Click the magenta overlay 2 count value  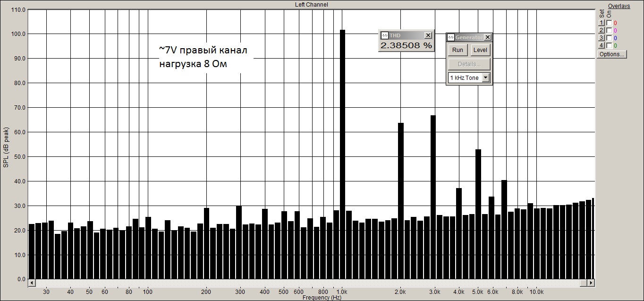tap(615, 31)
